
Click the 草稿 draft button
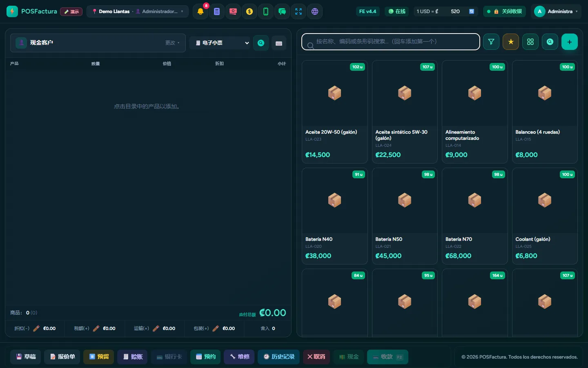[26, 357]
